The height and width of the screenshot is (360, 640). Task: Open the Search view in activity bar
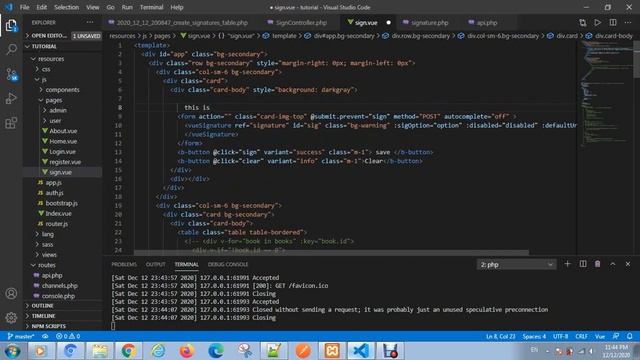[11, 49]
